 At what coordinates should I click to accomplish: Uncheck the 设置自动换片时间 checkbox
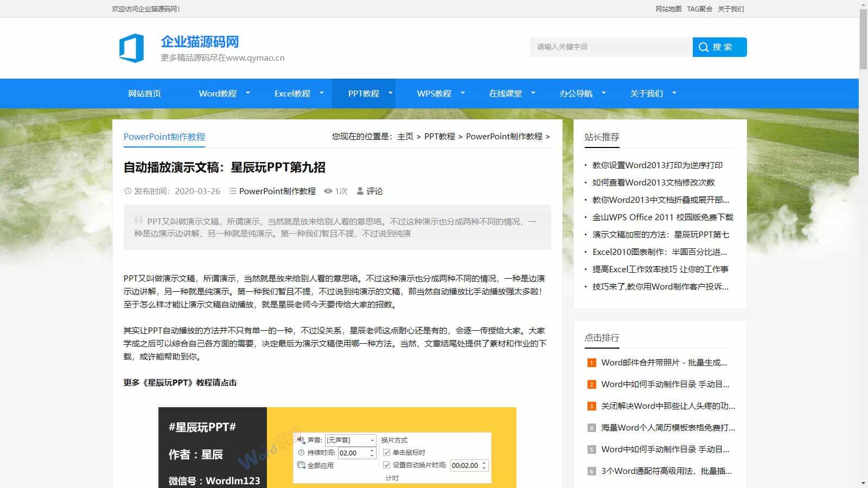point(386,465)
